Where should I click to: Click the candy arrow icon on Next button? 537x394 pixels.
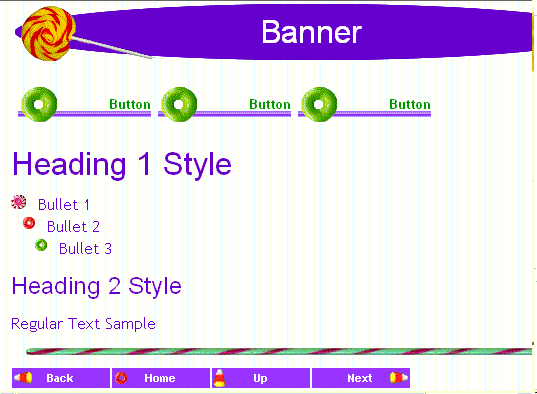[399, 378]
